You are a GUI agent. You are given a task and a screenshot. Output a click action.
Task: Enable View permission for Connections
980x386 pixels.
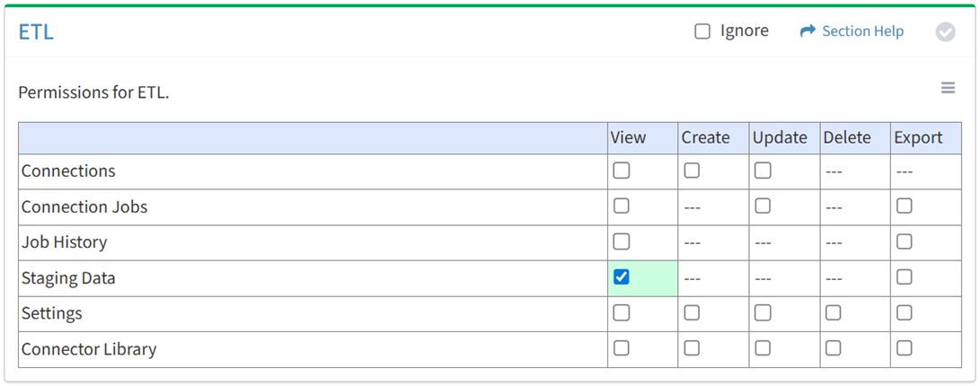622,171
